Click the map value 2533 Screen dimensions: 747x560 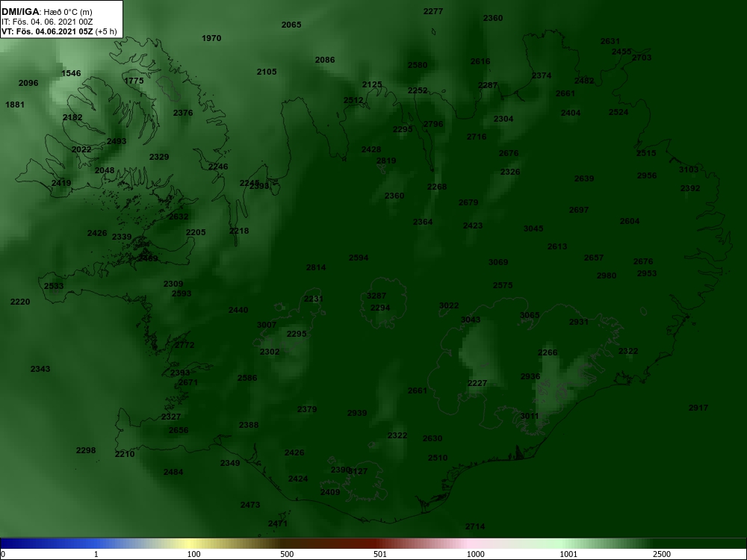click(x=54, y=286)
